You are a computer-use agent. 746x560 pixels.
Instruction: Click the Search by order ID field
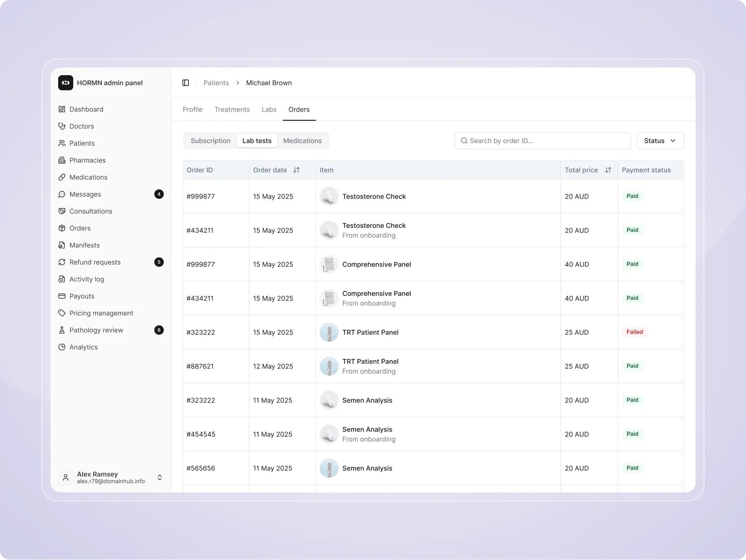tap(542, 141)
